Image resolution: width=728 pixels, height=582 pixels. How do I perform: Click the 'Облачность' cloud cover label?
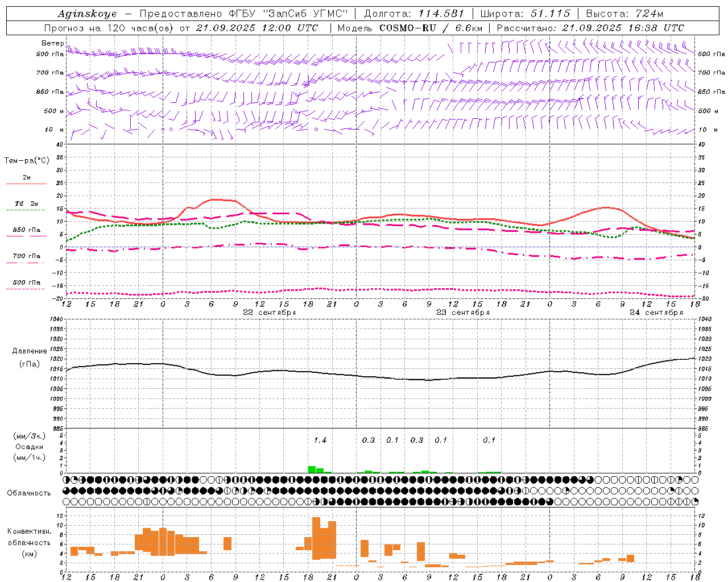[29, 493]
